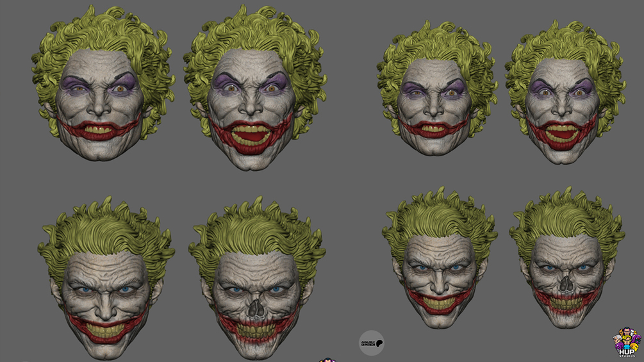Select the larger blue-eyed head with intact nose
Image resolution: width=644 pixels, height=362 pixels.
106,278
